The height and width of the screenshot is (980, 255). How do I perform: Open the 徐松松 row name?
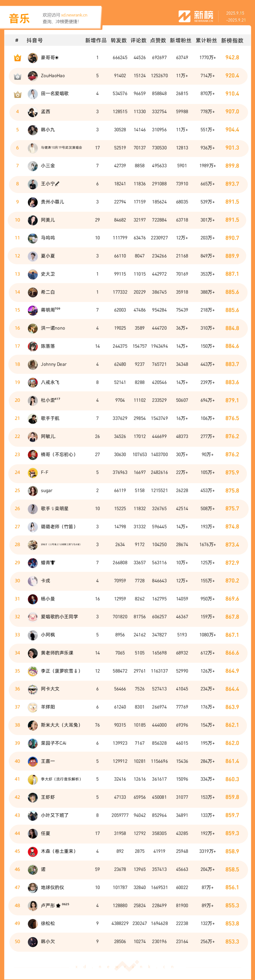pos(48,923)
